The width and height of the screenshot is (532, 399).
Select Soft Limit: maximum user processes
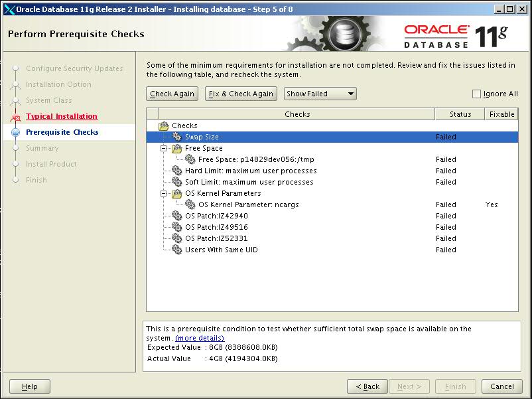point(332,182)
